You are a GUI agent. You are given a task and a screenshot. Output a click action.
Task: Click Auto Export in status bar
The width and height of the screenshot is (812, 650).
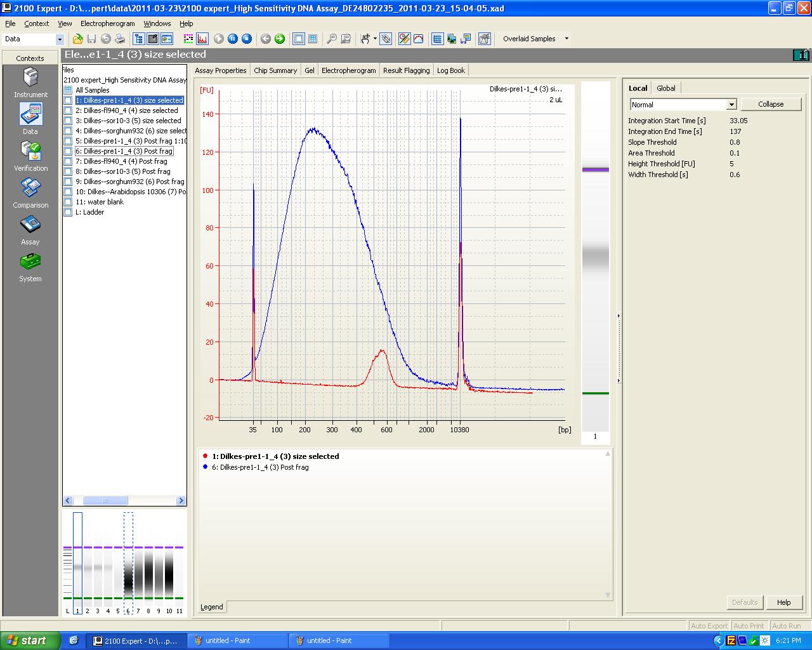pos(709,626)
